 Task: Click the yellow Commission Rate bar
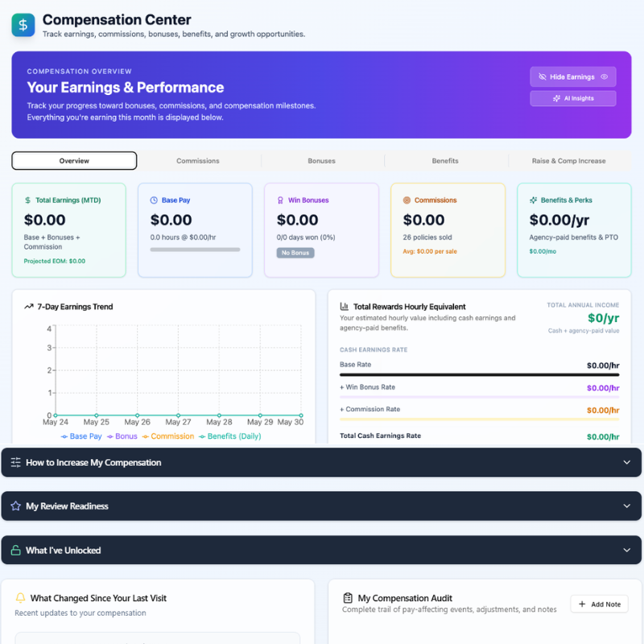[479, 419]
